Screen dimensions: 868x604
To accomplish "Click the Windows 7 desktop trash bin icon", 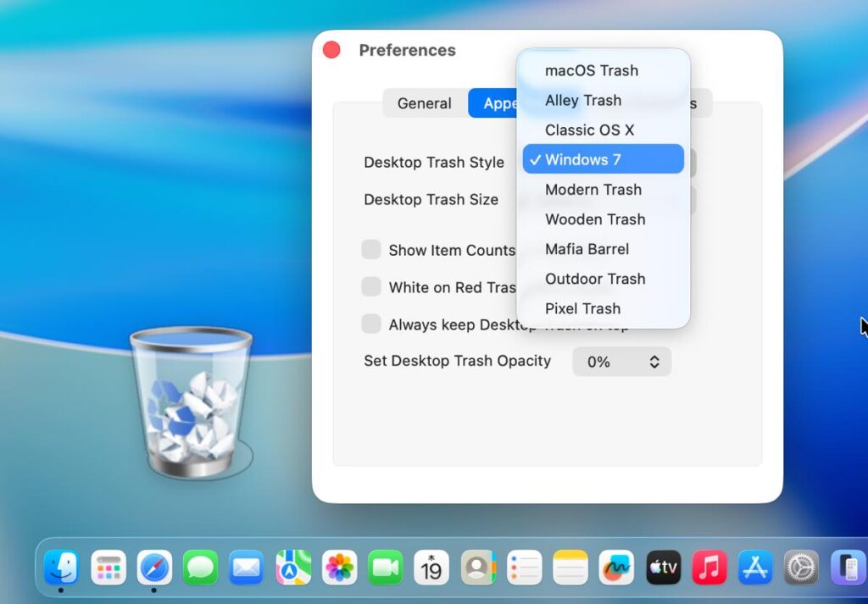I will click(191, 402).
